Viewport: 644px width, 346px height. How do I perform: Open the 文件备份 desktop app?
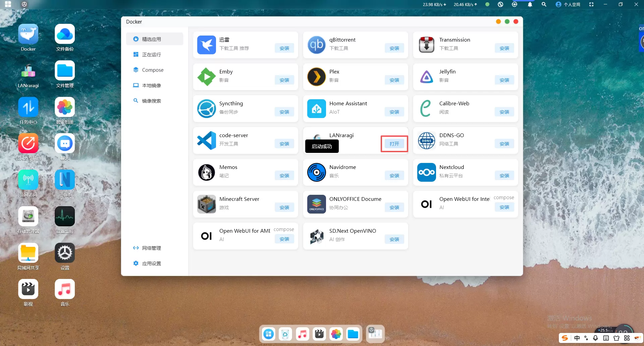65,34
